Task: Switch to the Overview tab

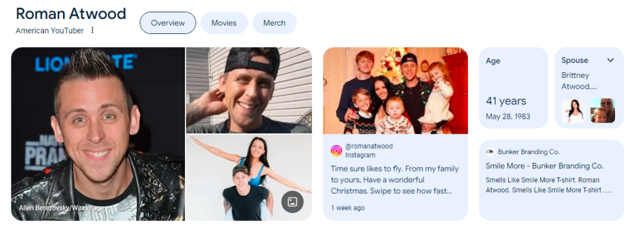Action: pyautogui.click(x=168, y=23)
